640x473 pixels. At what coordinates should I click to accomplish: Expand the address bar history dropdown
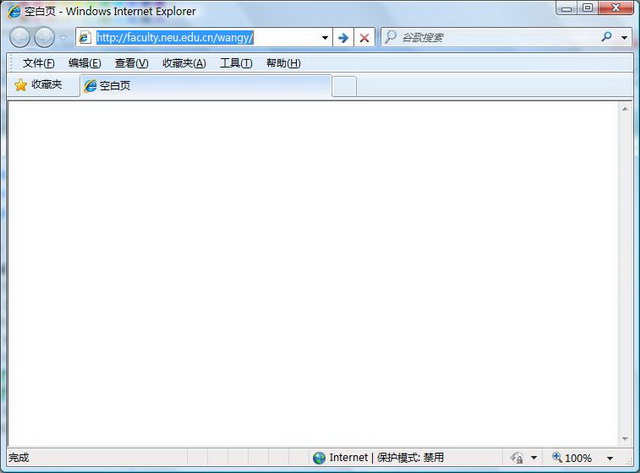(x=325, y=38)
